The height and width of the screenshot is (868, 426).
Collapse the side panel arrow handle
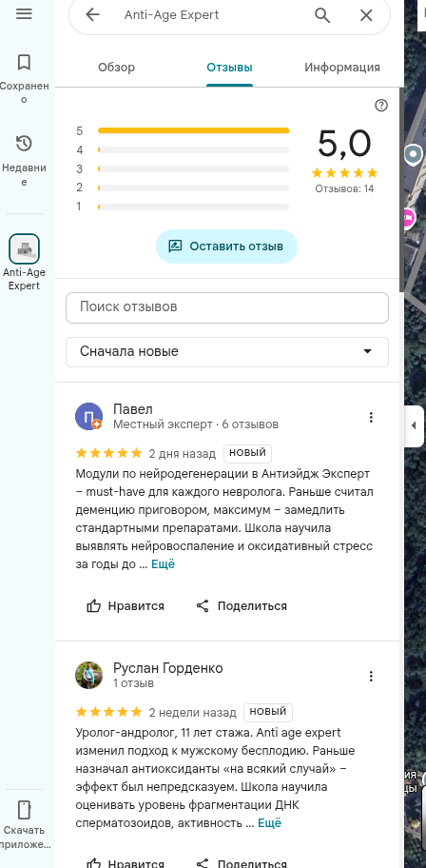point(414,425)
